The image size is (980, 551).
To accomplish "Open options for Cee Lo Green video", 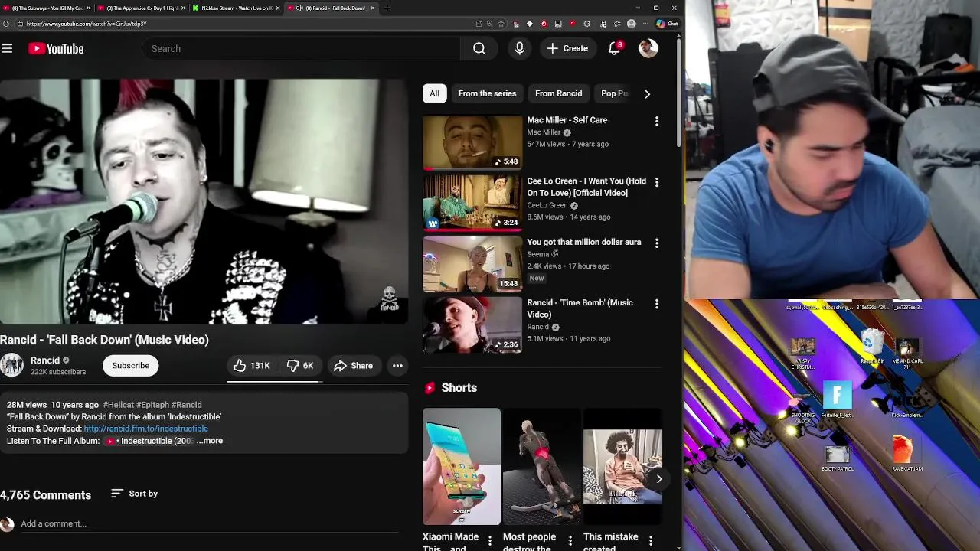I will click(656, 182).
